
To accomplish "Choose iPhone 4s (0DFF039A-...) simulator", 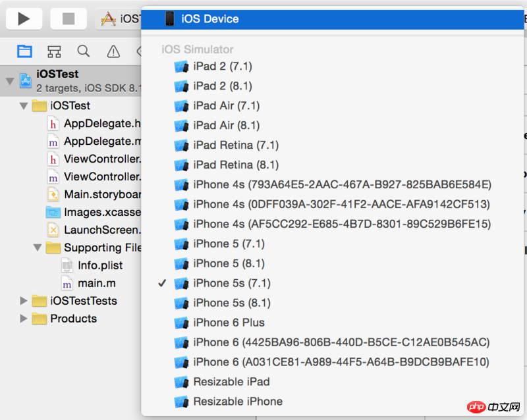I will [x=333, y=205].
